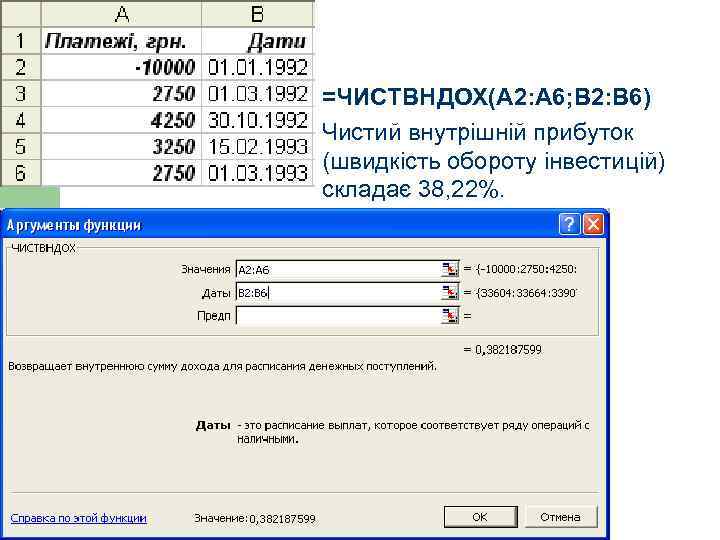Click the ЧИСТВНДОХ group label in dialog
This screenshot has width=720, height=540.
point(43,248)
